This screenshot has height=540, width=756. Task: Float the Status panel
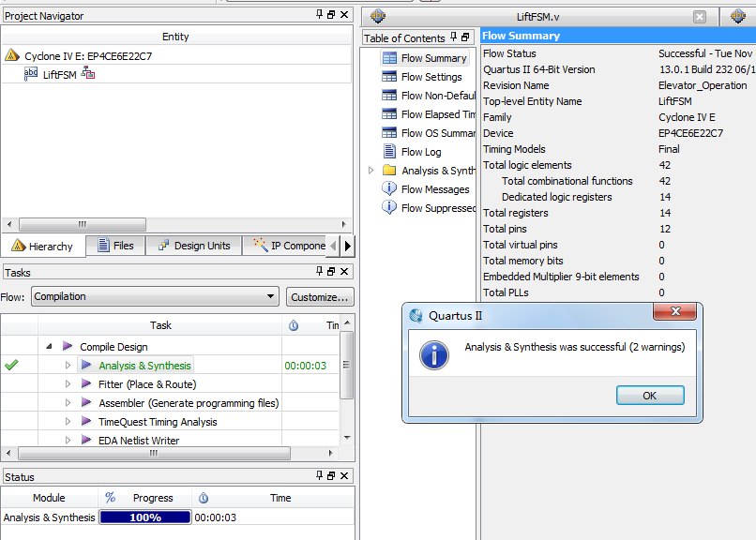coord(331,475)
